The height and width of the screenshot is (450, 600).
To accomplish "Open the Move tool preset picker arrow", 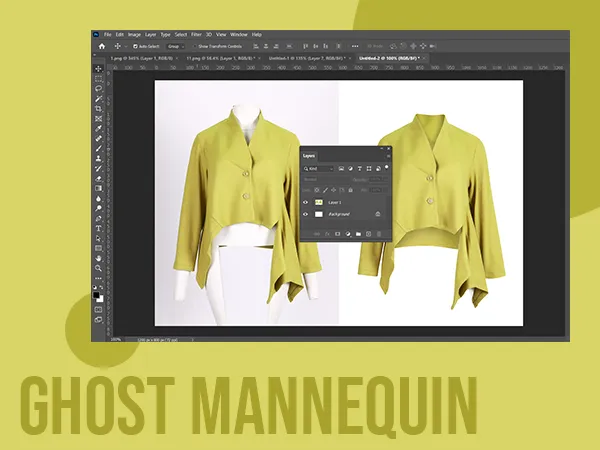I will pyautogui.click(x=126, y=47).
